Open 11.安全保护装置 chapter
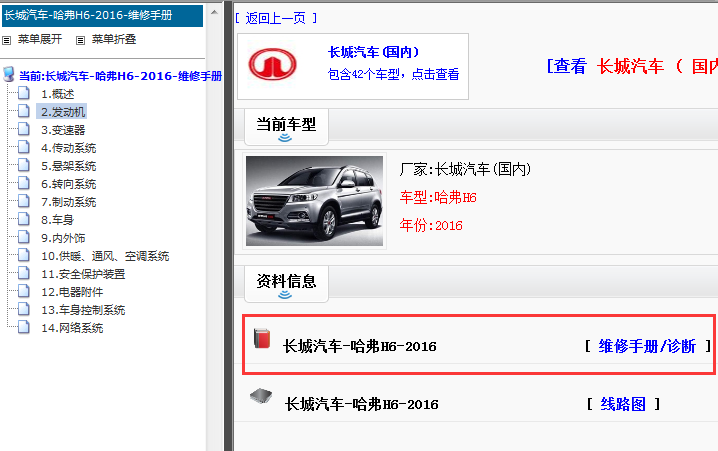The height and width of the screenshot is (451, 718). click(x=83, y=274)
